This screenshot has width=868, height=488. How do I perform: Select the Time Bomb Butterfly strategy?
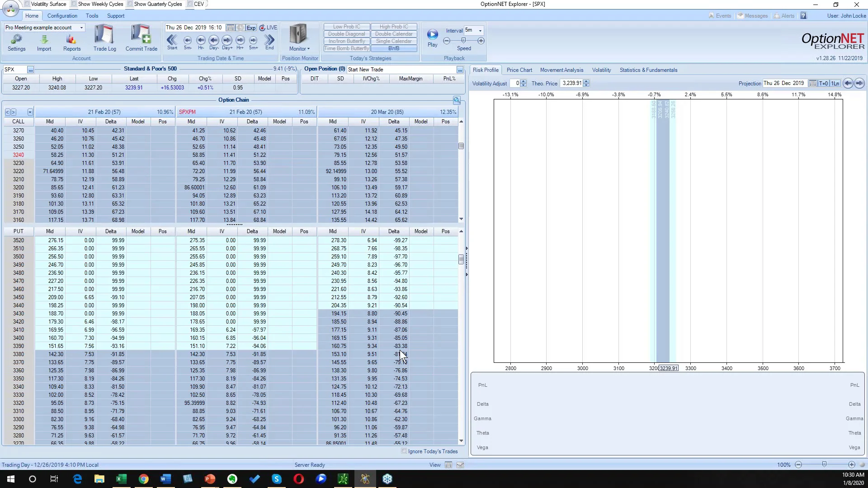(347, 48)
